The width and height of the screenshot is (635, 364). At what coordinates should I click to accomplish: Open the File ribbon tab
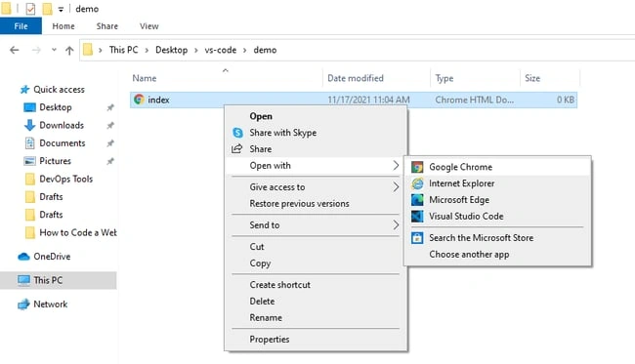coord(21,26)
